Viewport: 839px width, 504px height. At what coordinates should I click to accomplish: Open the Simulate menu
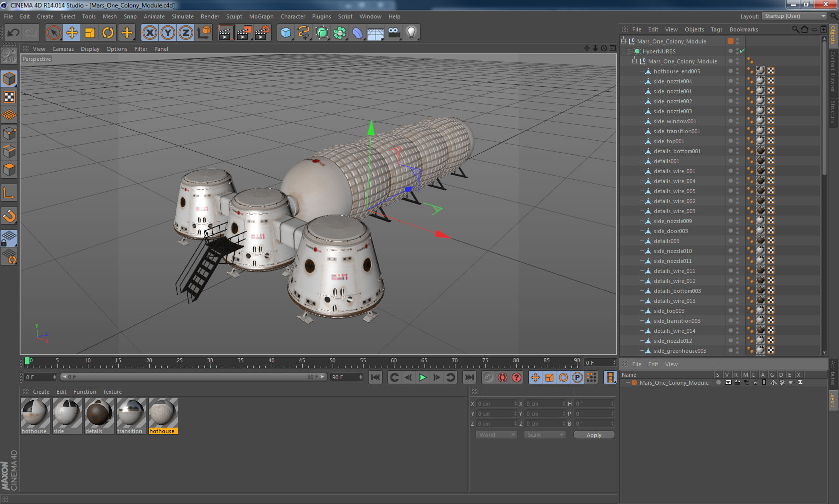click(x=183, y=16)
